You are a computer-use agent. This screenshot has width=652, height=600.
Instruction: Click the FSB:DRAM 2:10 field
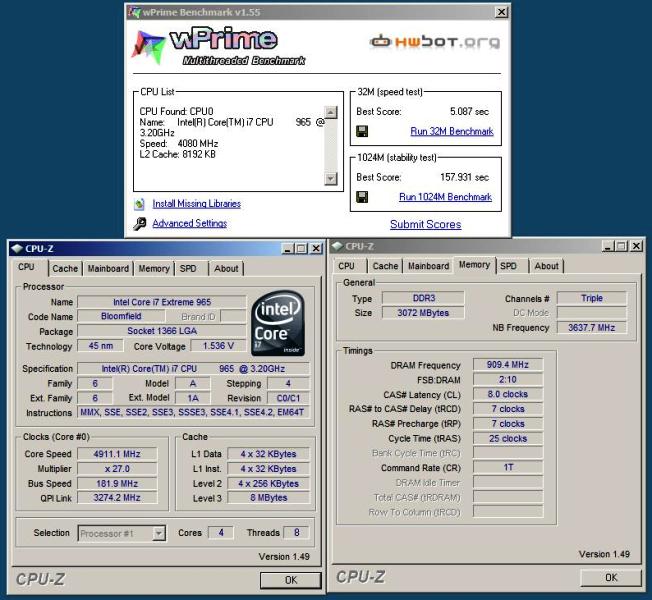pyautogui.click(x=508, y=380)
